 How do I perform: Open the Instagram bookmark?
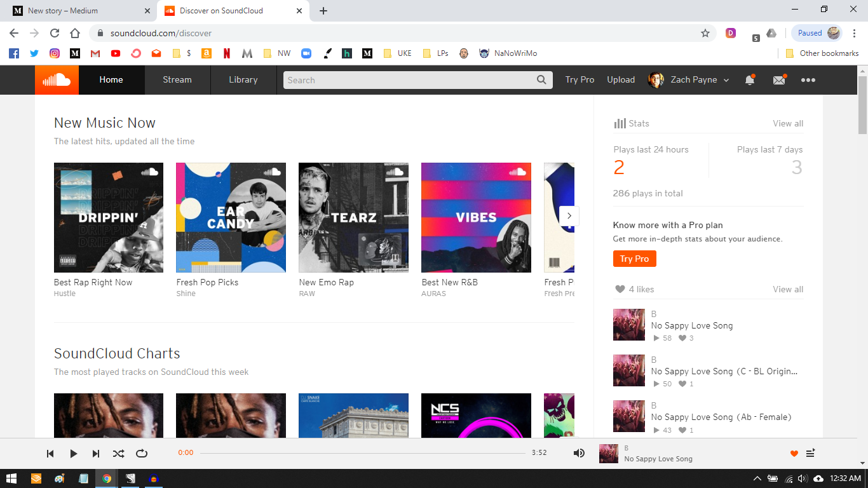55,53
